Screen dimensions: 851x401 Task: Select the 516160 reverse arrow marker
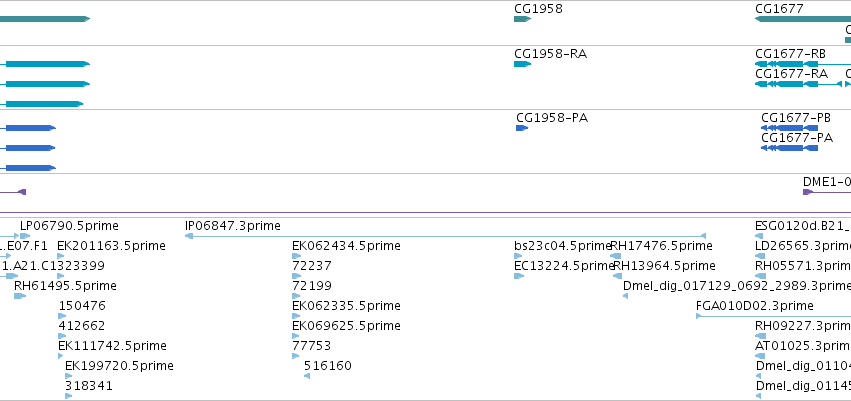point(307,376)
